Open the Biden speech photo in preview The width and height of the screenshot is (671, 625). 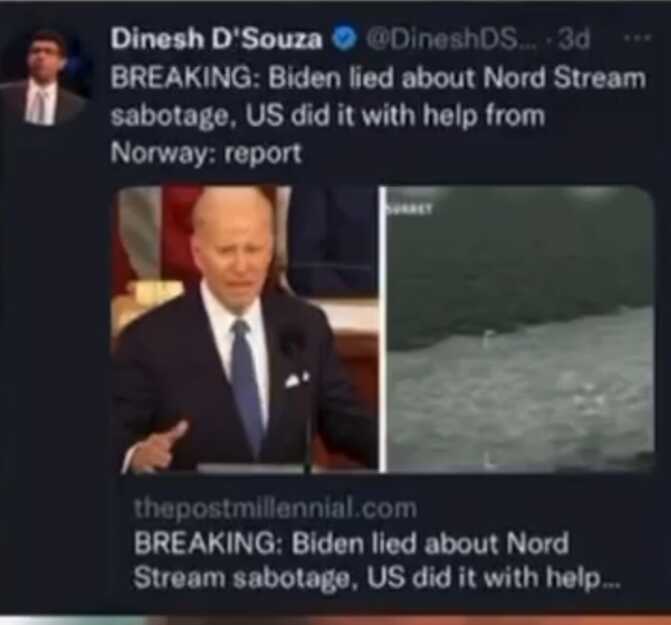[245, 329]
